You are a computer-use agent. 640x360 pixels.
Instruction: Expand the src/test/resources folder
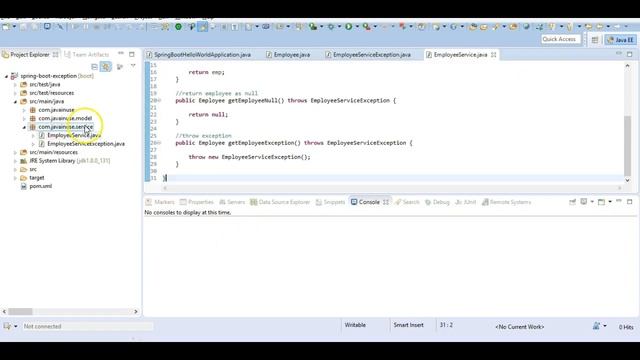(15, 93)
